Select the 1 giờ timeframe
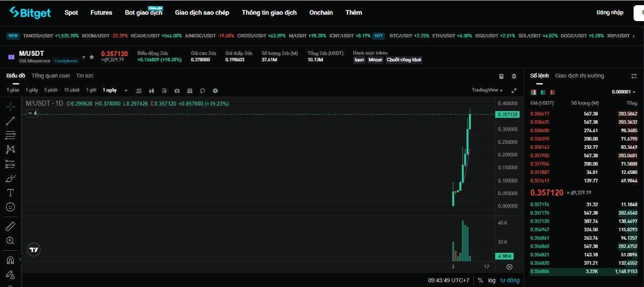The width and height of the screenshot is (644, 287). coord(91,90)
